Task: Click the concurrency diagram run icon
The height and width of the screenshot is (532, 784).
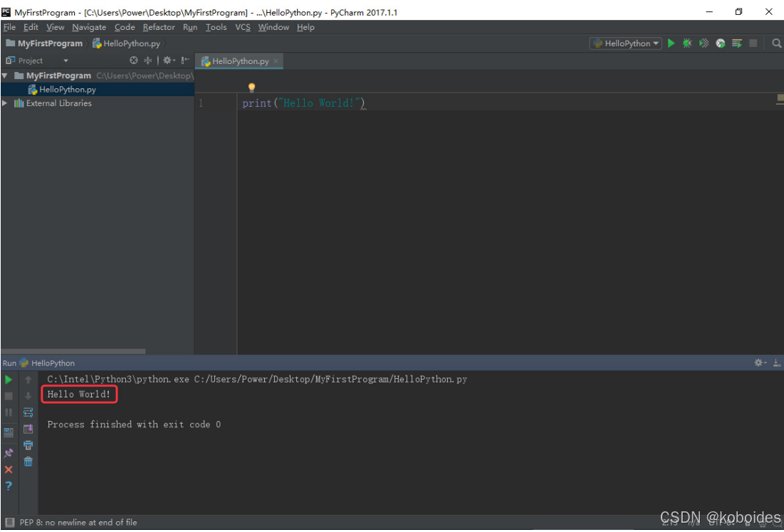Action: 737,43
